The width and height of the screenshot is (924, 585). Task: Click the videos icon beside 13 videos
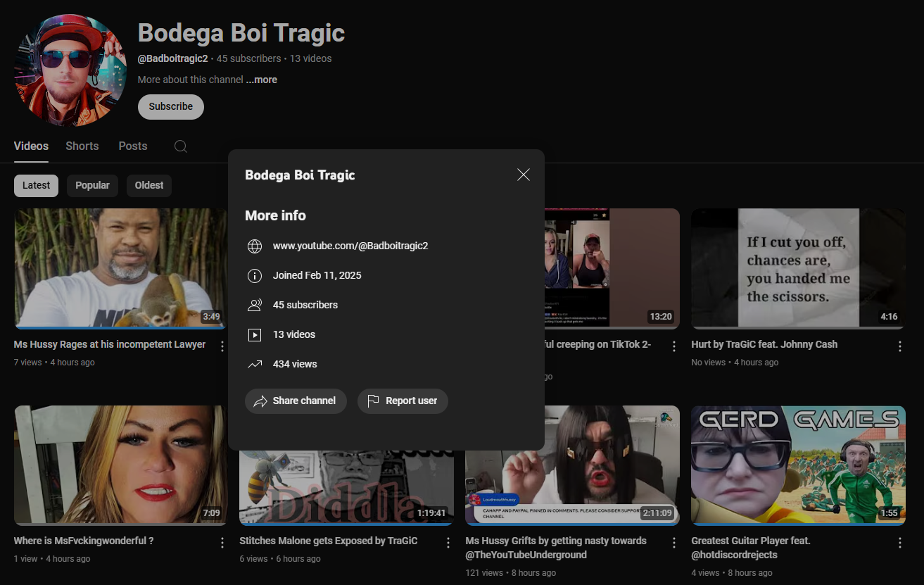click(x=255, y=334)
